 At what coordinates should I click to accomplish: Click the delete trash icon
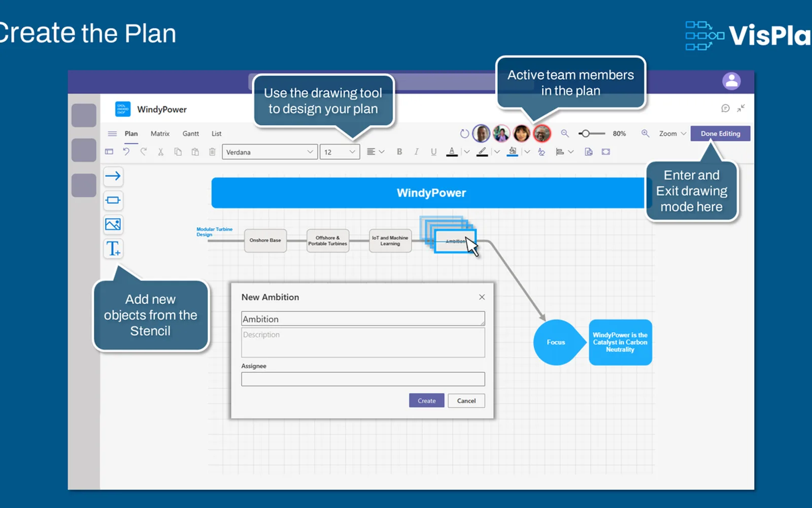[212, 151]
